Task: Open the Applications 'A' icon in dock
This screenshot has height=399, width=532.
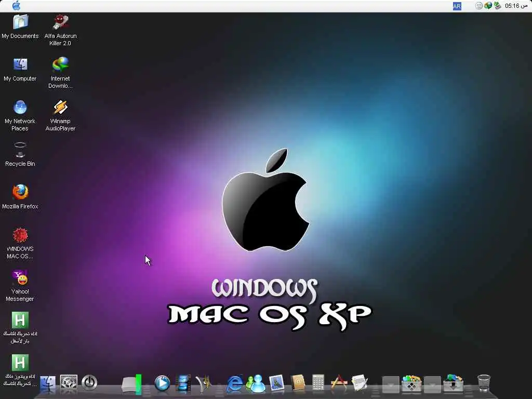Action: (x=339, y=383)
